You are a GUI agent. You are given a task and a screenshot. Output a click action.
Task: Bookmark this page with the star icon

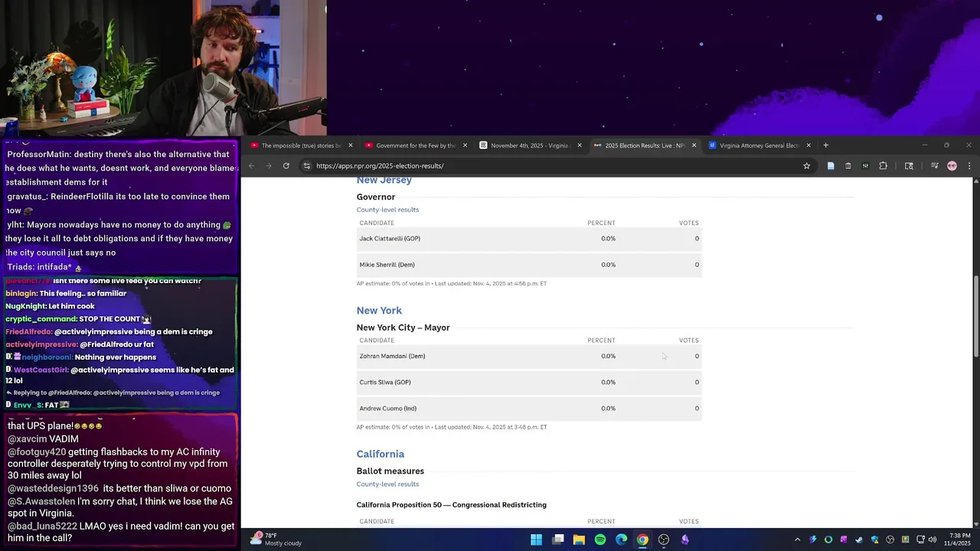pos(806,165)
